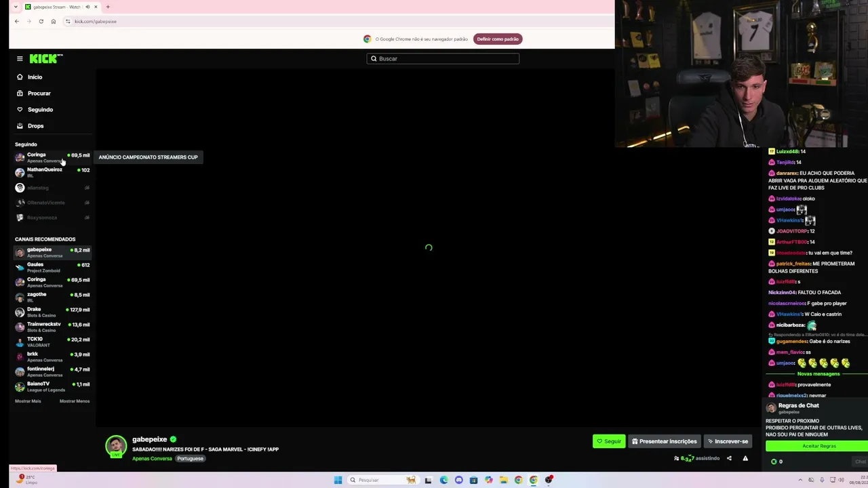868x488 pixels.
Task: Open File Explorer from the taskbar
Action: [x=503, y=480]
